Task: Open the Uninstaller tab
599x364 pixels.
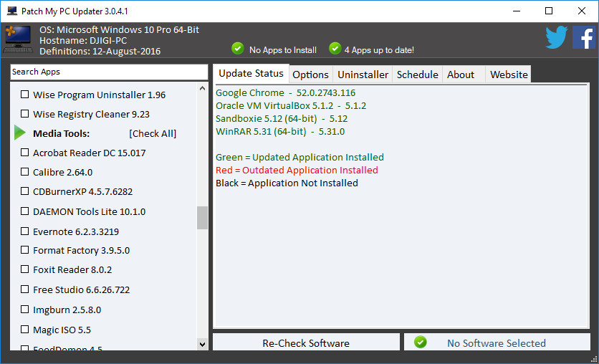Action: (363, 75)
